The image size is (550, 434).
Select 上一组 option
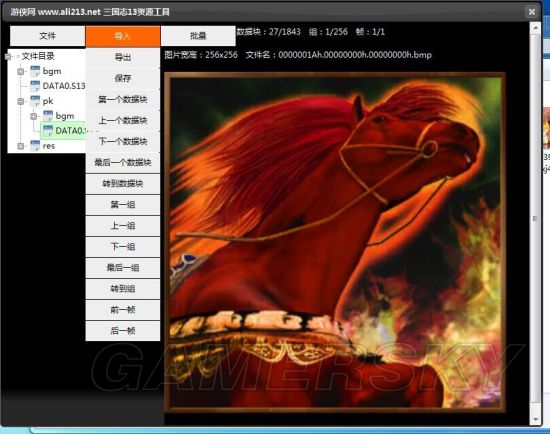(x=123, y=226)
